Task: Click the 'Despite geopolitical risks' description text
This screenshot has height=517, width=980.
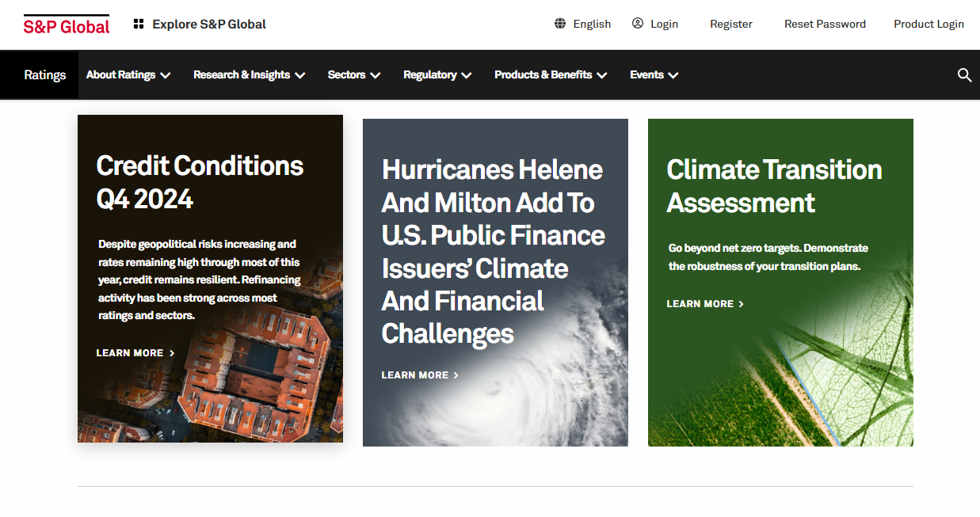Action: 199,279
